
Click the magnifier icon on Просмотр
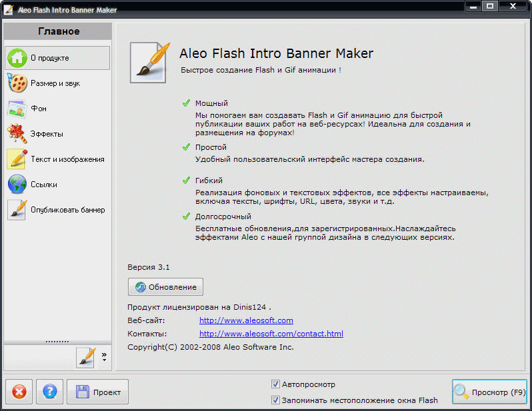461,392
